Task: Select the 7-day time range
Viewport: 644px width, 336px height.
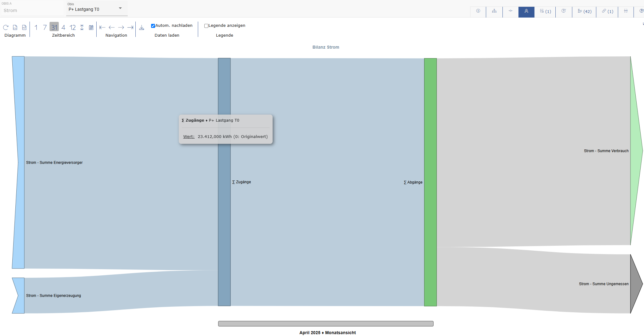Action: point(45,27)
